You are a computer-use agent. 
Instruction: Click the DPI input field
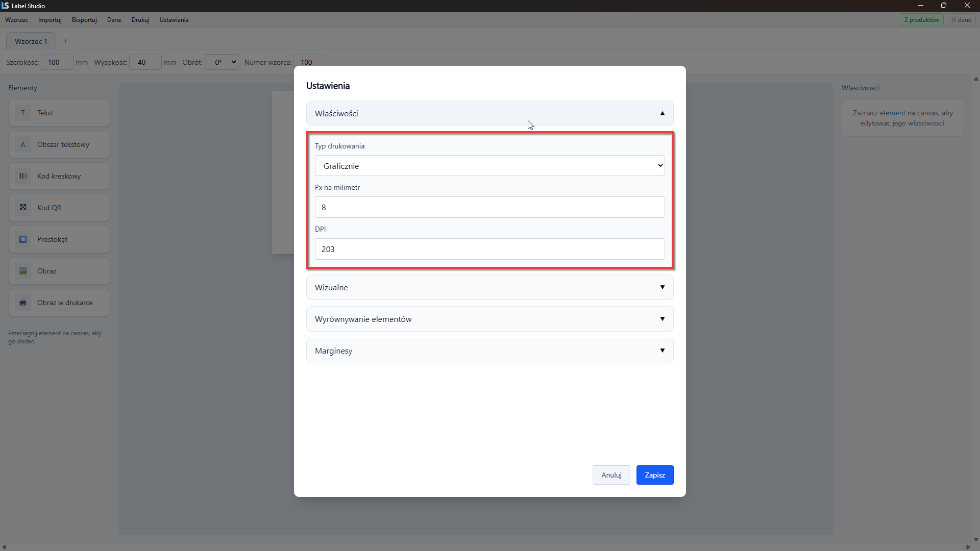489,249
